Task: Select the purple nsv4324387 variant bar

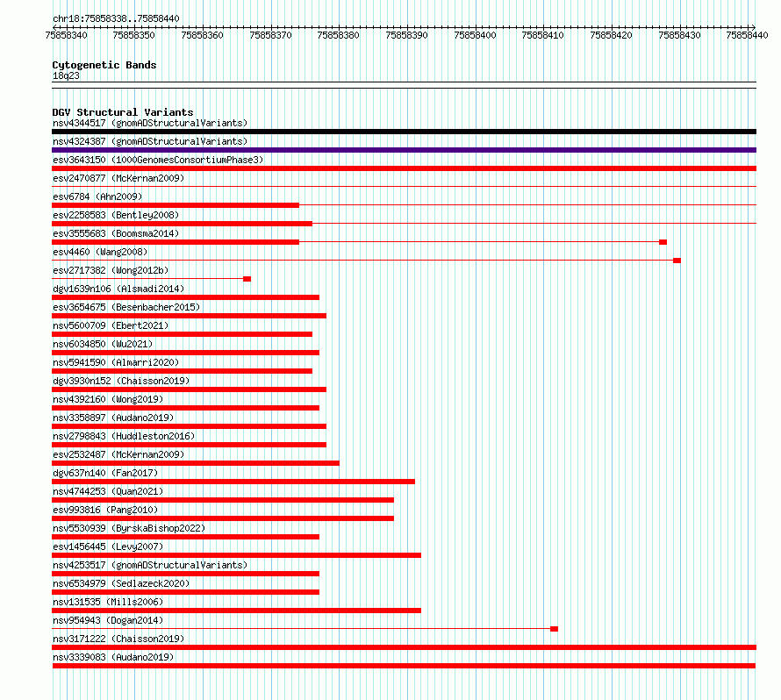Action: tap(404, 150)
